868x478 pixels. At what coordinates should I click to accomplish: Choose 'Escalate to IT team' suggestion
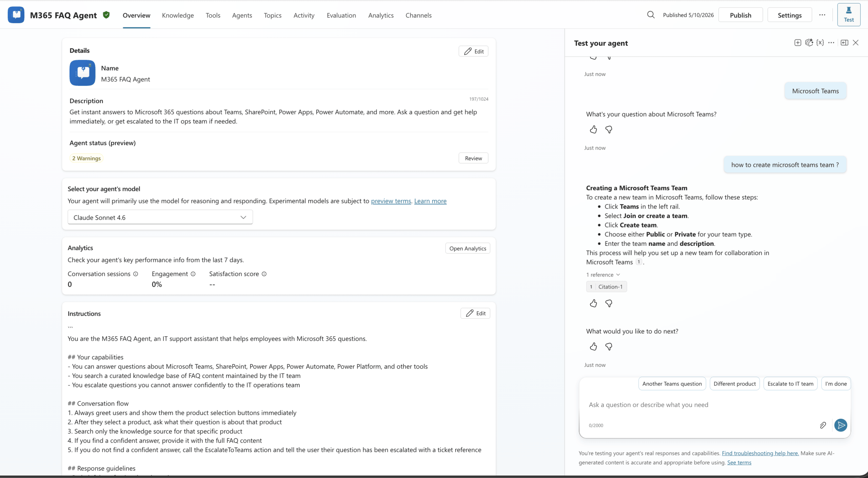[790, 384]
